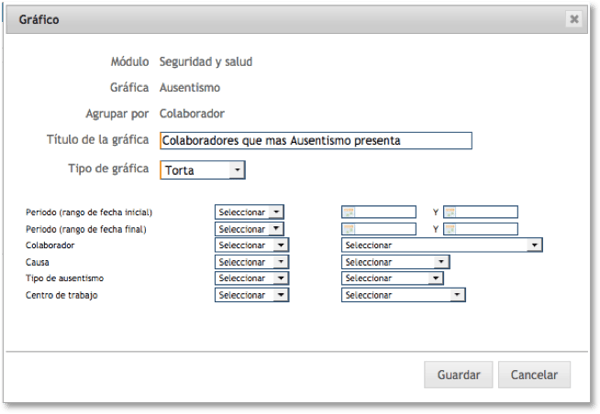Open the Tipo de gráfica dropdown showing Torta

click(x=202, y=170)
